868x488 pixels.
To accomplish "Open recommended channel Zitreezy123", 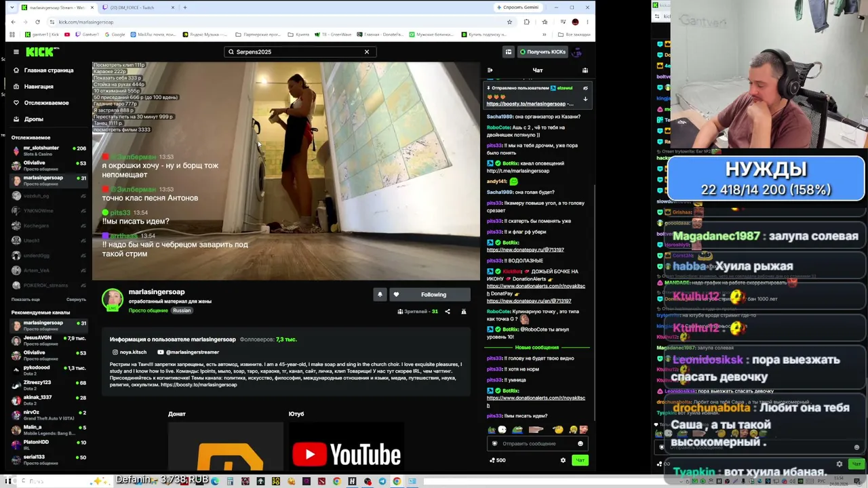I will (x=49, y=385).
